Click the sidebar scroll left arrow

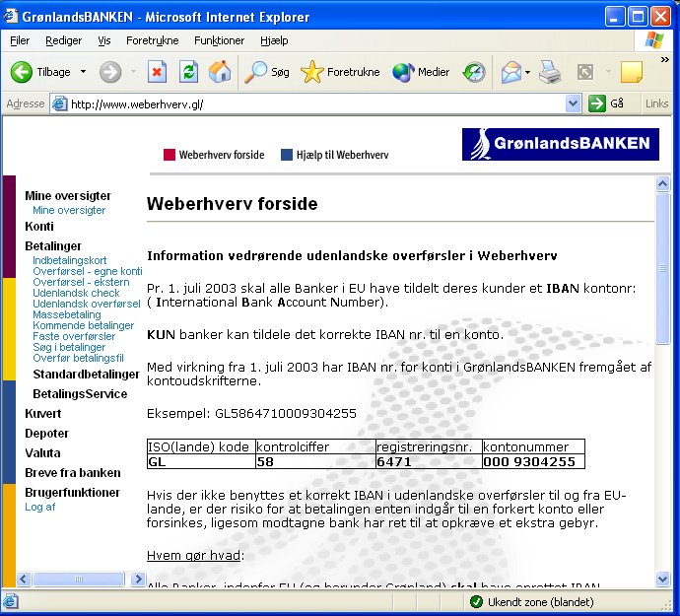(x=24, y=580)
